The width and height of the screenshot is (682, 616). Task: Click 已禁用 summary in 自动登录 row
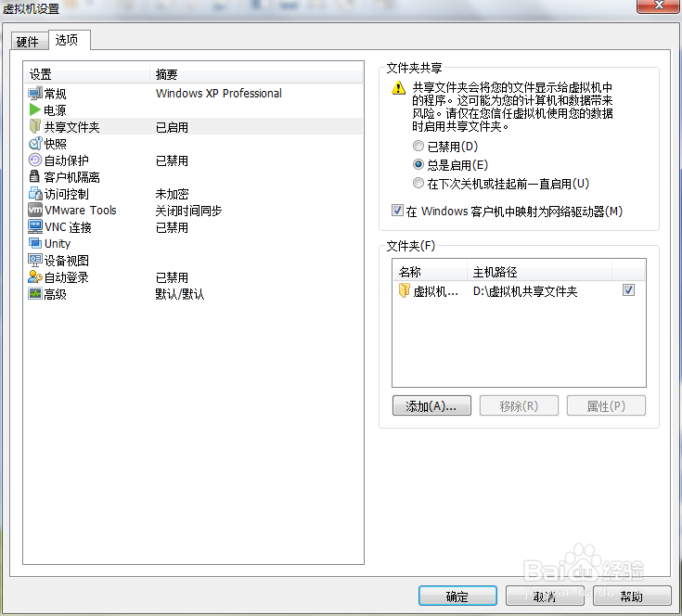coord(173,276)
